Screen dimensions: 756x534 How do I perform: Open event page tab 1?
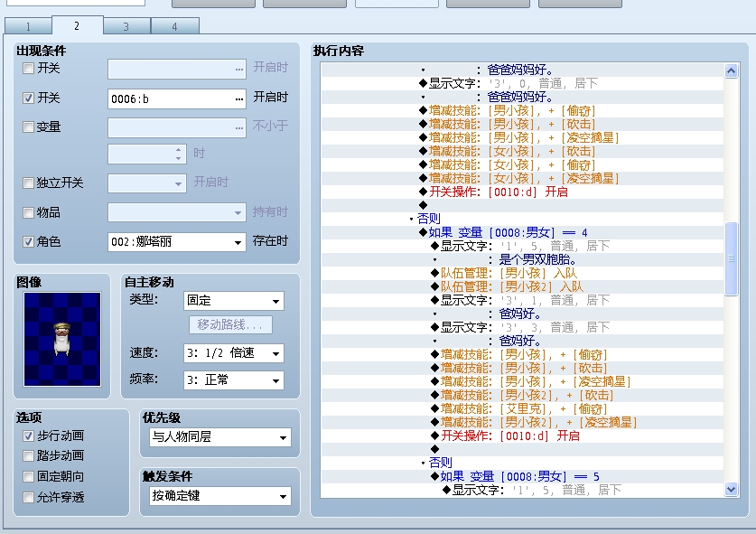coord(28,26)
